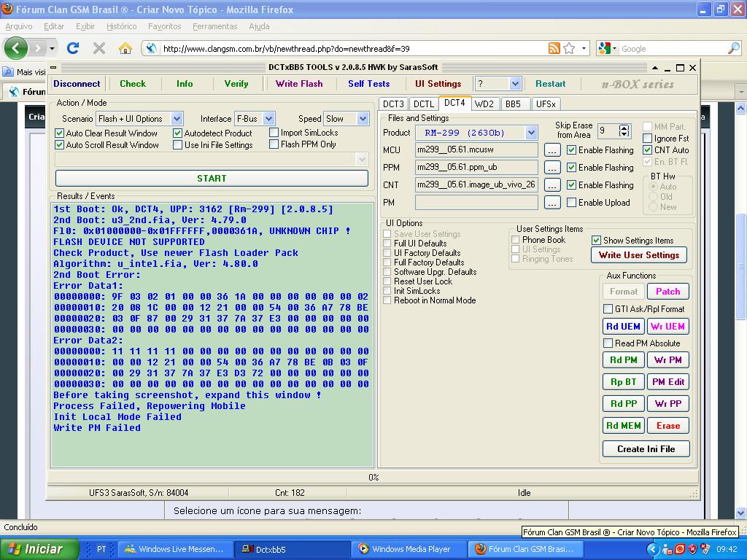Reload the page in Firefox
The width and height of the screenshot is (747, 560).
click(x=73, y=48)
